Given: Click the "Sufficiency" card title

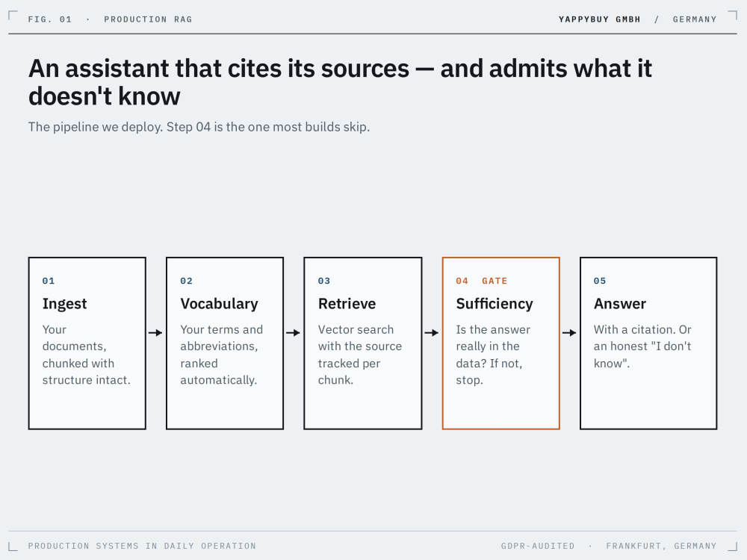Looking at the screenshot, I should (495, 304).
